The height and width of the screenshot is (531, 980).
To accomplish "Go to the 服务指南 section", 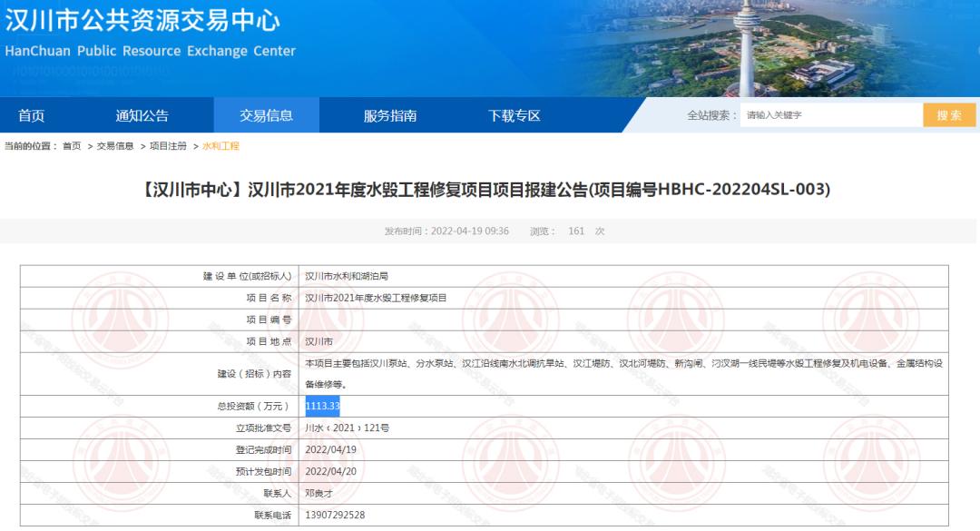I will point(390,115).
